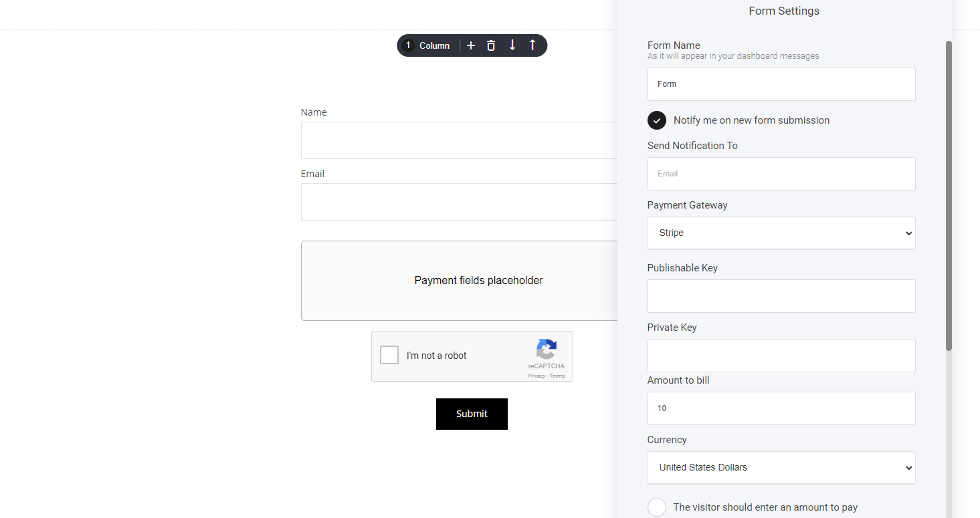Disable notify me on new submission
Image resolution: width=980 pixels, height=518 pixels.
pyautogui.click(x=657, y=120)
